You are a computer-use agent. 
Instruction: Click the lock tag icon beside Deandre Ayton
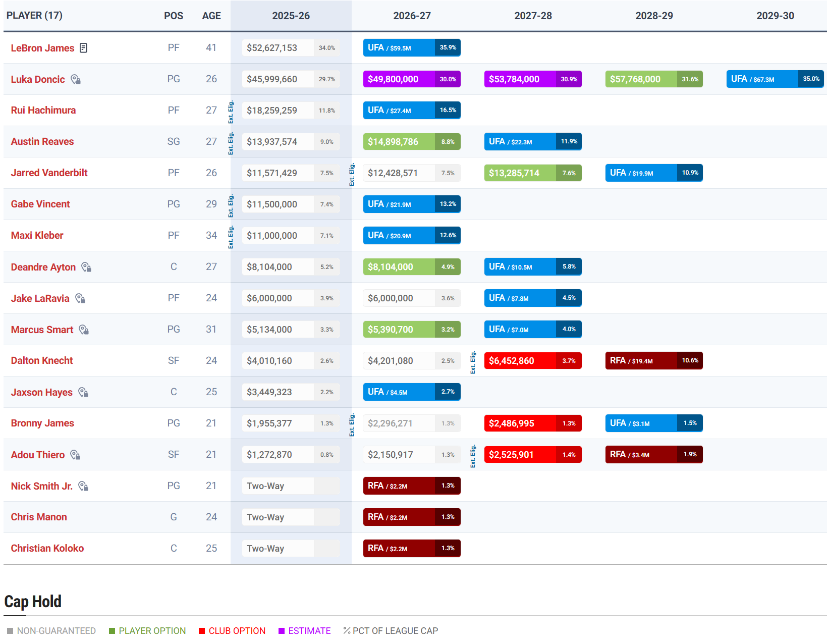point(87,267)
